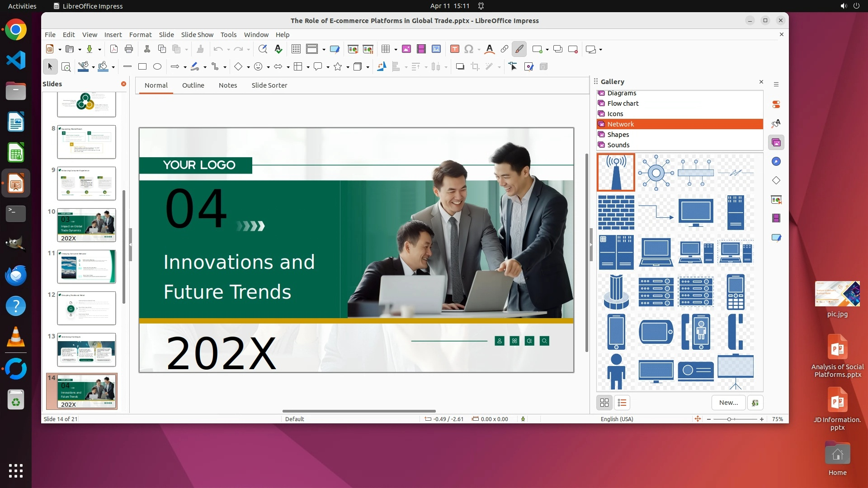Click the Display Grid toolbar icon
The image size is (868, 488).
tap(296, 49)
